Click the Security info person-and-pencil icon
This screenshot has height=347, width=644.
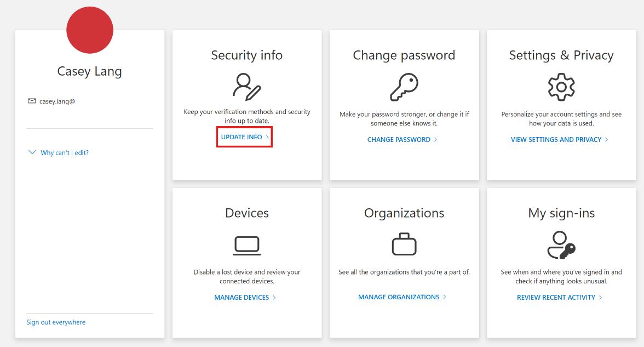247,87
